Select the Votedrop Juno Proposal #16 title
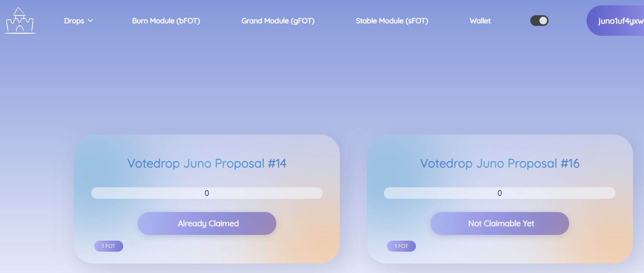The image size is (644, 273). (500, 163)
